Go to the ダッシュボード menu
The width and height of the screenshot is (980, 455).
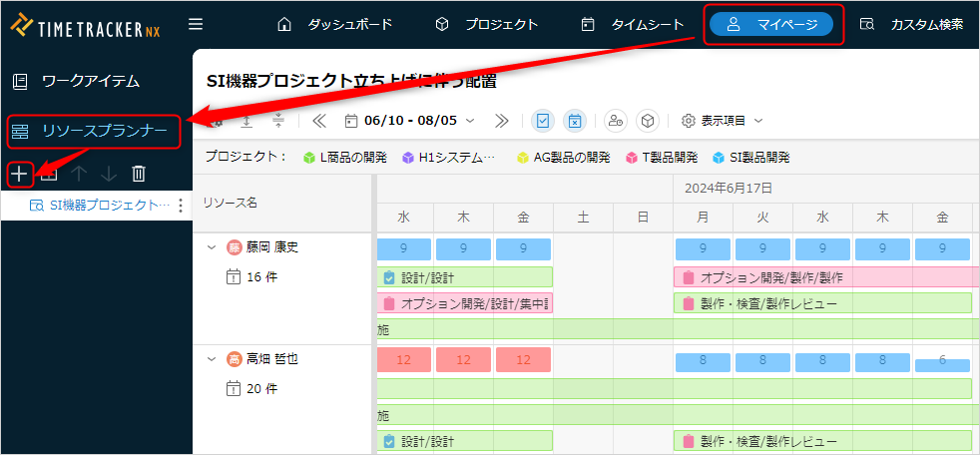[335, 24]
